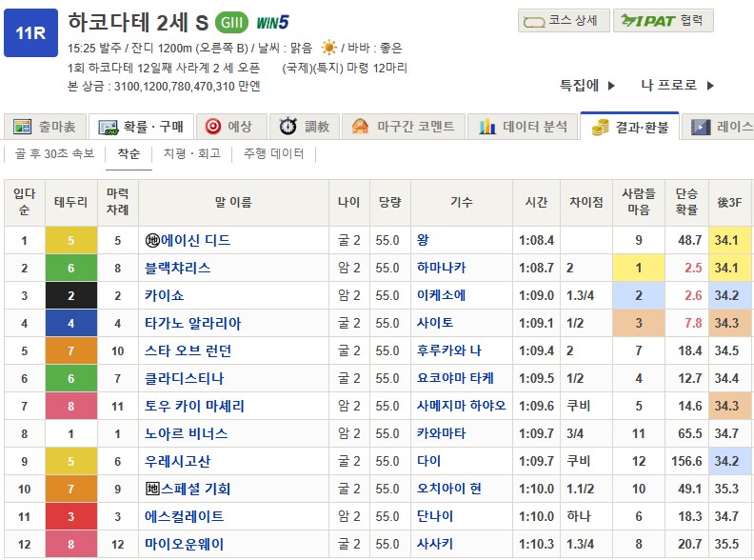Image resolution: width=754 pixels, height=560 pixels.
Task: Select the 골 후 30초 속보 subtab
Action: click(54, 153)
